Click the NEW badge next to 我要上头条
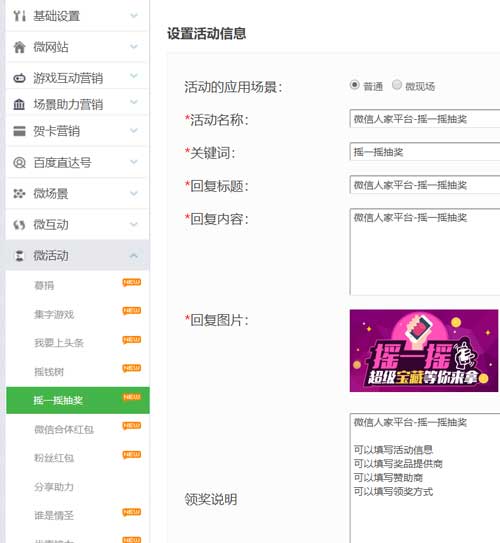 click(132, 340)
